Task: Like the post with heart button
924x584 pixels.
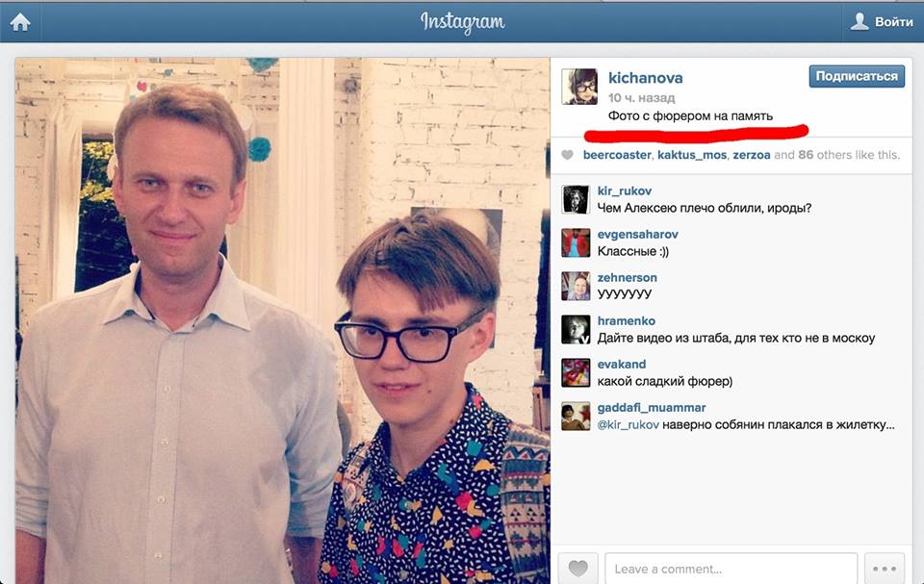Action: click(x=578, y=568)
